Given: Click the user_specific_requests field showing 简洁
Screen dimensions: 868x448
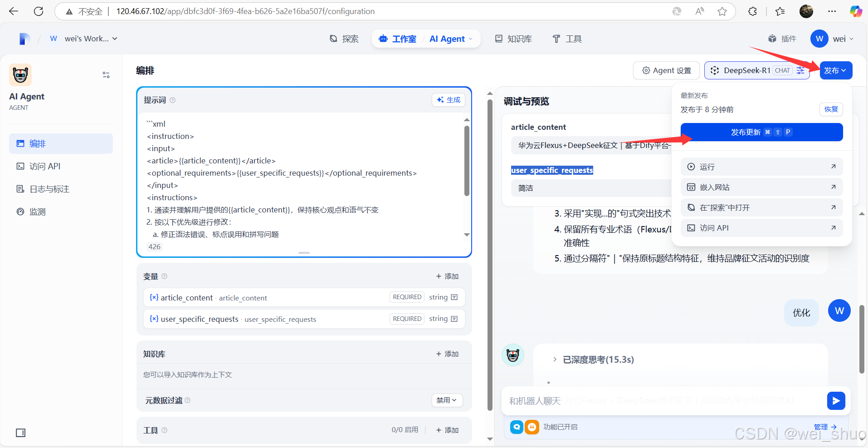Looking at the screenshot, I should point(591,188).
